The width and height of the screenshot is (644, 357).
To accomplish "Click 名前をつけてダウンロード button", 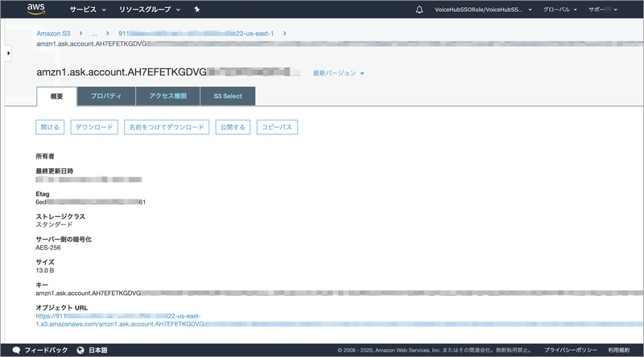I will [x=167, y=127].
